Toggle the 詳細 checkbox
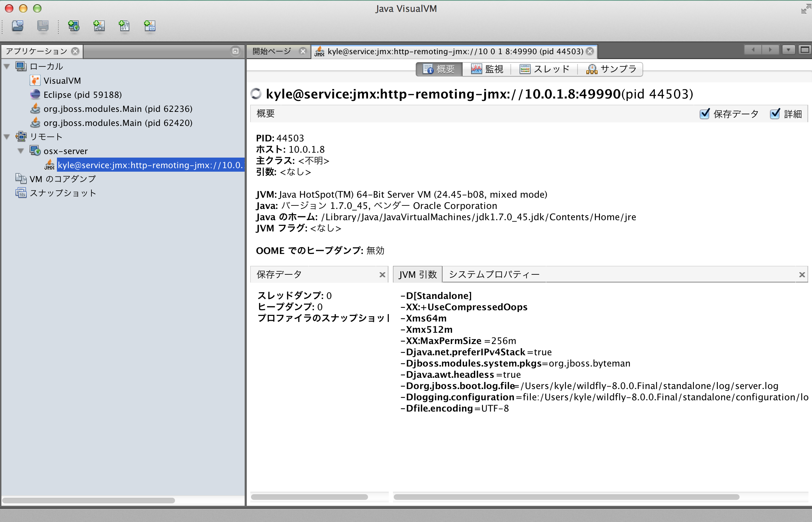This screenshot has height=522, width=812. click(775, 114)
